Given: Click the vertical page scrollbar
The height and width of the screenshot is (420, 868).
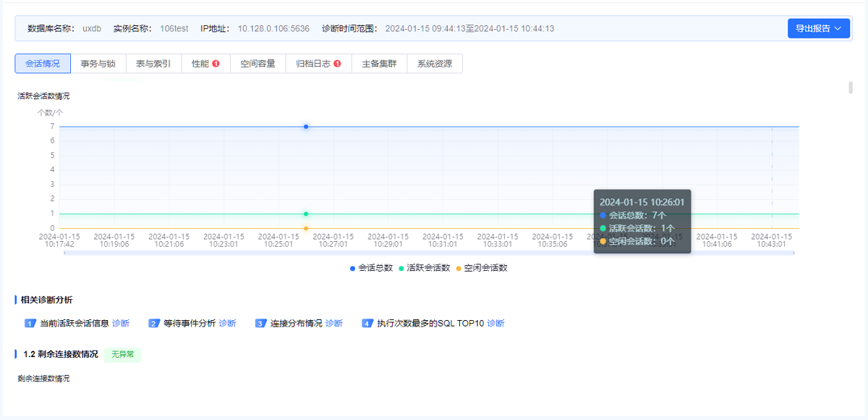Looking at the screenshot, I should pyautogui.click(x=851, y=88).
